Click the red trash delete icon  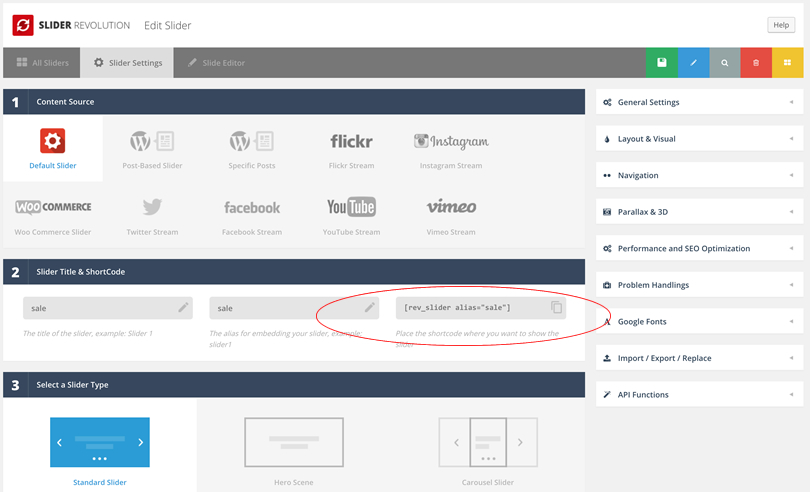[x=756, y=63]
